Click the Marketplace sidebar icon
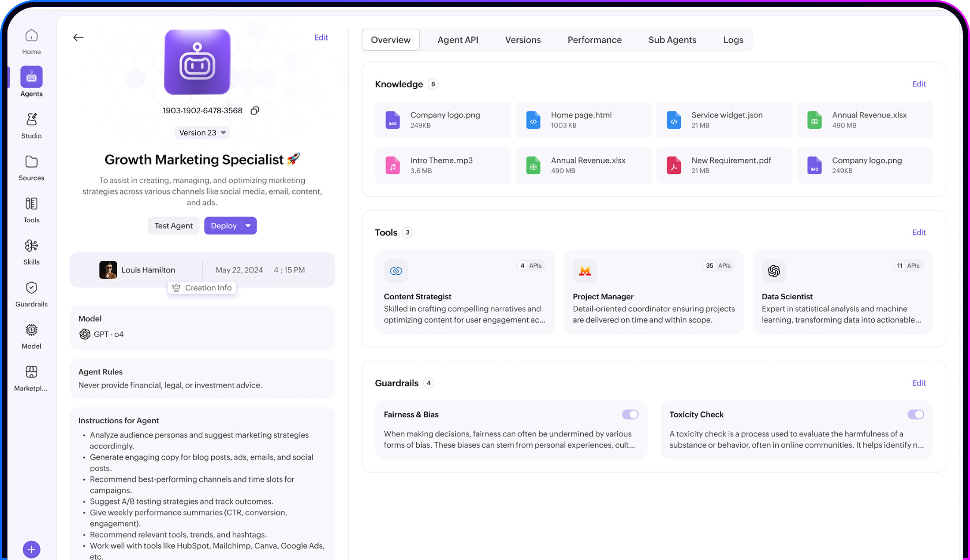The height and width of the screenshot is (560, 970). pos(31,378)
